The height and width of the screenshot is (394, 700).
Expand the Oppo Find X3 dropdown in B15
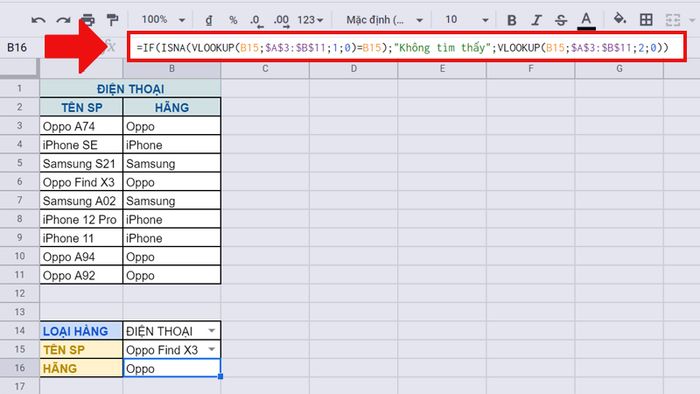[x=212, y=349]
